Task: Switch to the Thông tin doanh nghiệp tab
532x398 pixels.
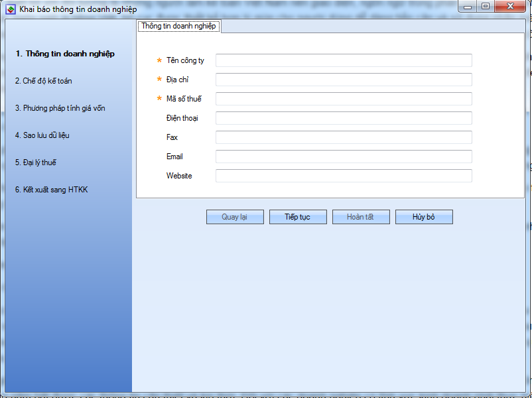Action: point(178,26)
